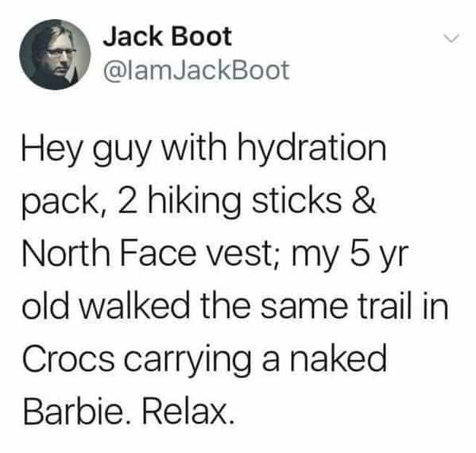Open Jack Boot's profile picture
Viewport: 476px width, 453px height.
click(x=55, y=55)
